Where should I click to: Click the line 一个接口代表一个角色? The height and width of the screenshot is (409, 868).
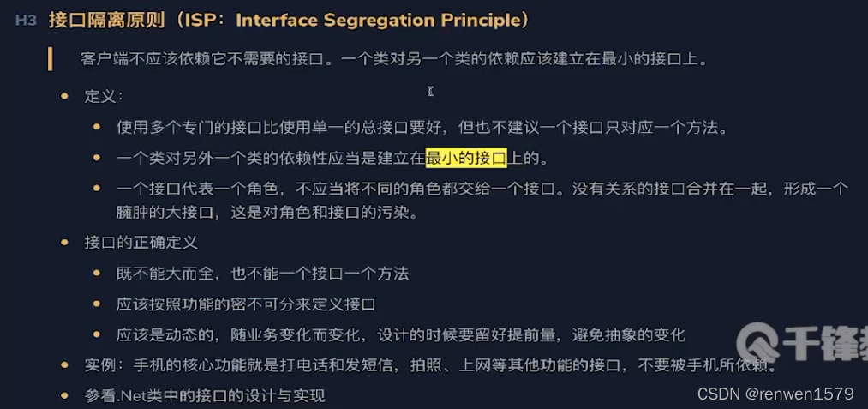[482, 189]
